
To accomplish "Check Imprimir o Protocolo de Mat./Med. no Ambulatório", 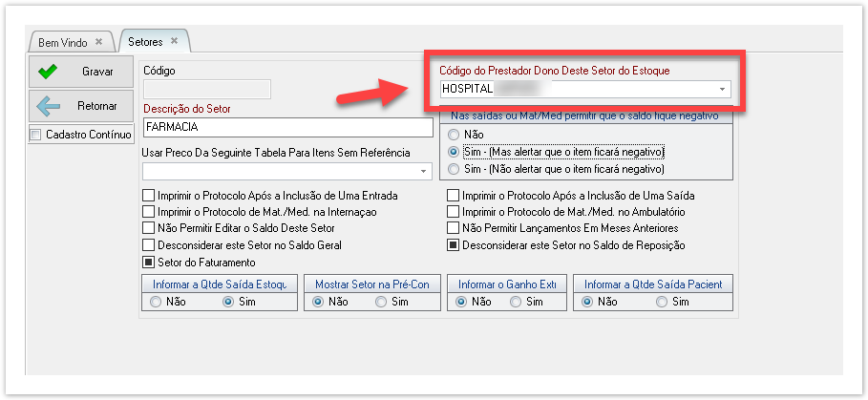I will coord(454,211).
